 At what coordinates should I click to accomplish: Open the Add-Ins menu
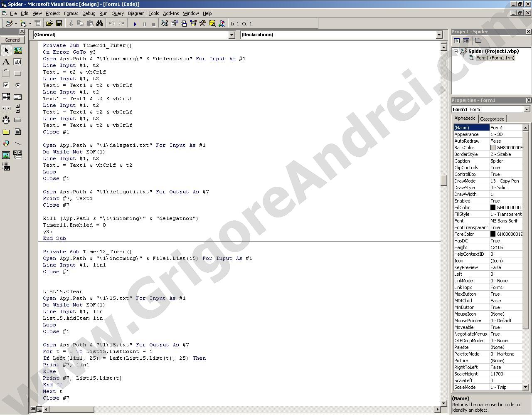click(x=171, y=13)
